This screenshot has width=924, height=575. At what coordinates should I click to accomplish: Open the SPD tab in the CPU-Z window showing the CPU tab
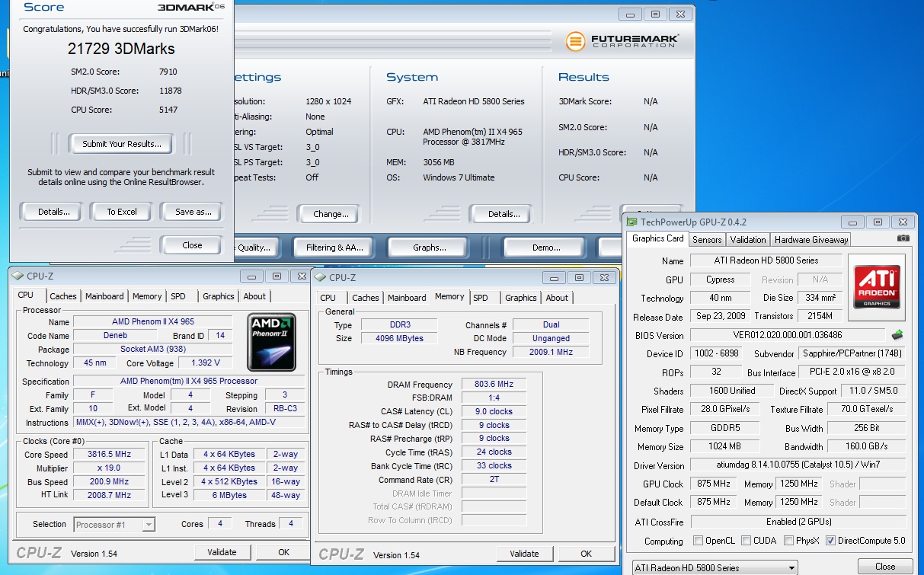tap(178, 296)
